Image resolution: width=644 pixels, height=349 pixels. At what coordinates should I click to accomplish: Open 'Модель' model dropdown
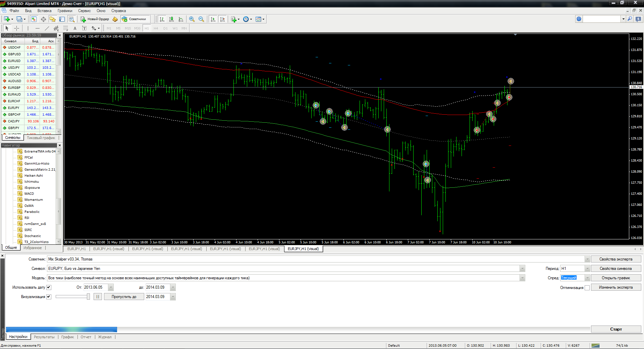click(522, 278)
